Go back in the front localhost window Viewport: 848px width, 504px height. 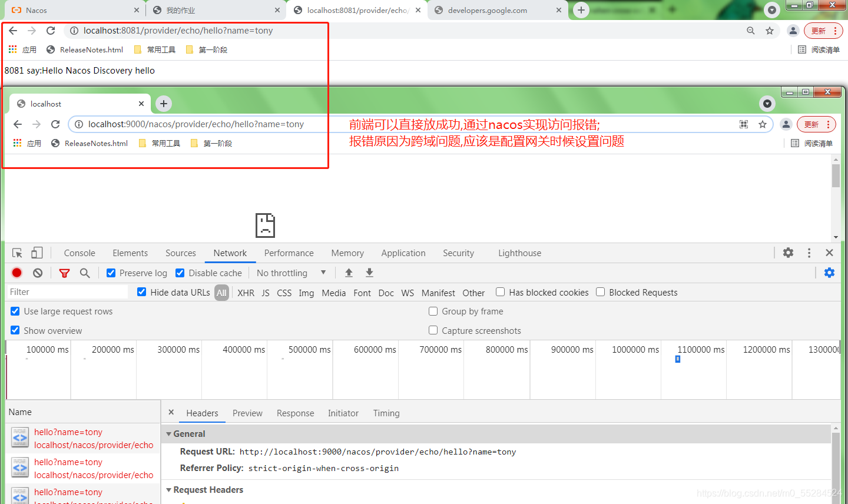[18, 124]
